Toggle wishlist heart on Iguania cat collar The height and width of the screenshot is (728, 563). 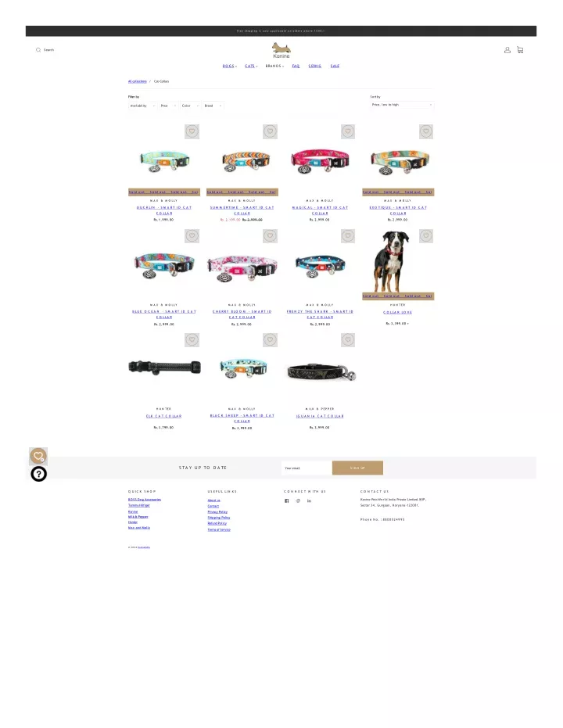tap(348, 340)
